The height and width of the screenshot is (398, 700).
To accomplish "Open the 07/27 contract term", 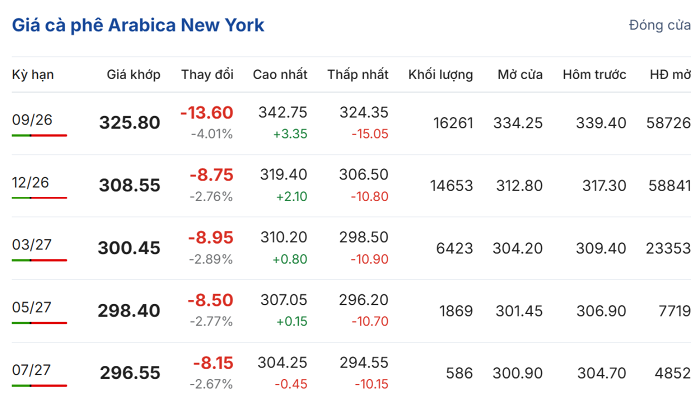I will click(31, 370).
